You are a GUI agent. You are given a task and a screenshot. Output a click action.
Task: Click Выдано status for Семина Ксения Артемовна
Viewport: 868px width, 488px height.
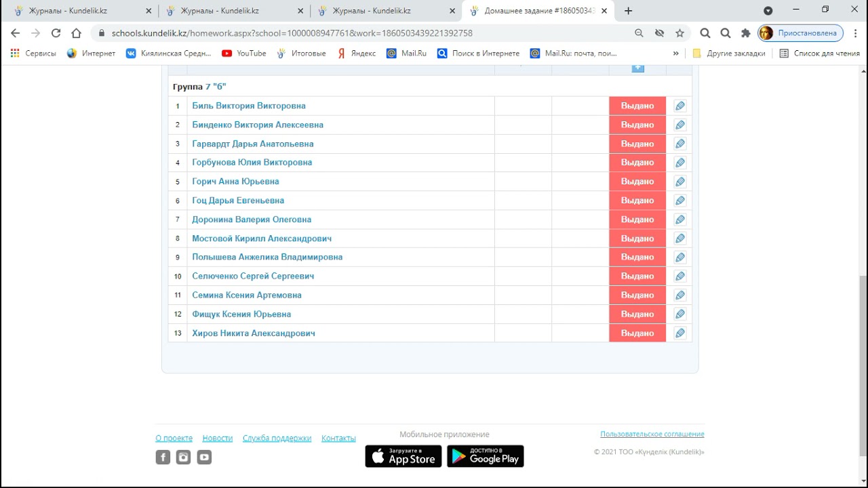637,295
